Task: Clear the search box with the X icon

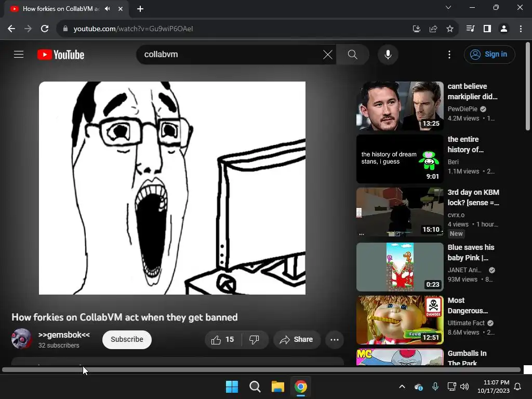Action: (x=327, y=54)
